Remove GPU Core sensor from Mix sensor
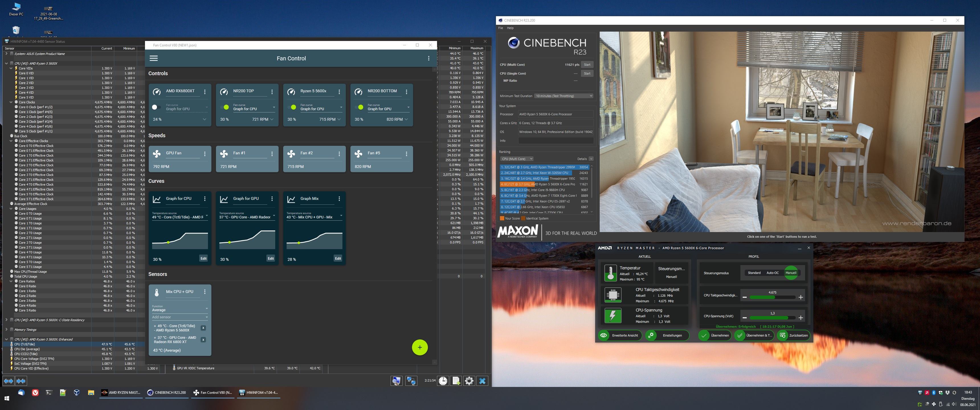 click(x=203, y=340)
